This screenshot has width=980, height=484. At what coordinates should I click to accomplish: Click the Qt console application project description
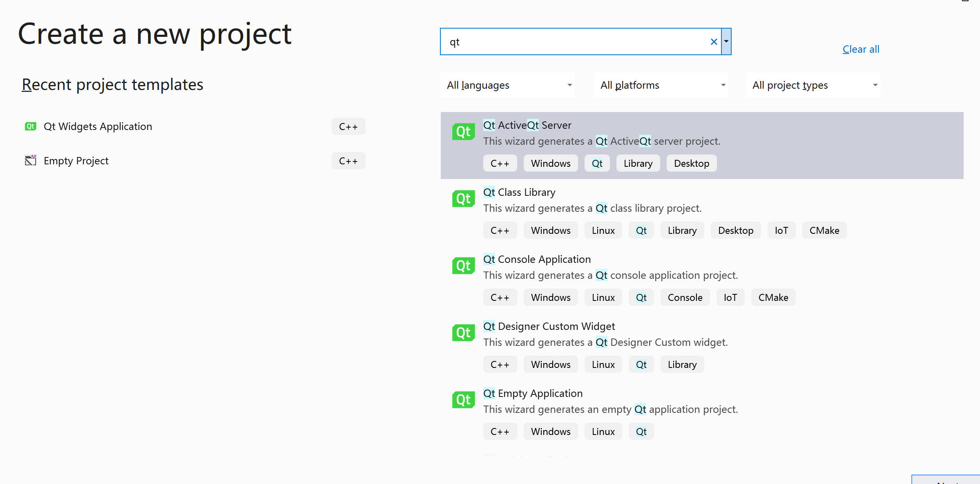[x=610, y=275]
